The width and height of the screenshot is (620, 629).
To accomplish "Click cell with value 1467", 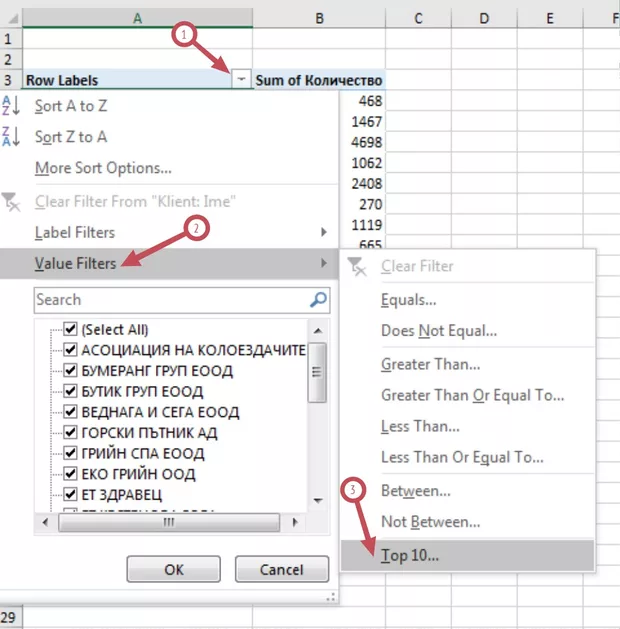I will (x=363, y=121).
